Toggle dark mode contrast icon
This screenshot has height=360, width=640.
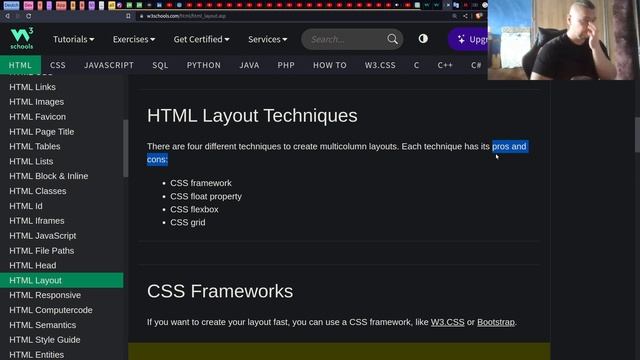[423, 39]
